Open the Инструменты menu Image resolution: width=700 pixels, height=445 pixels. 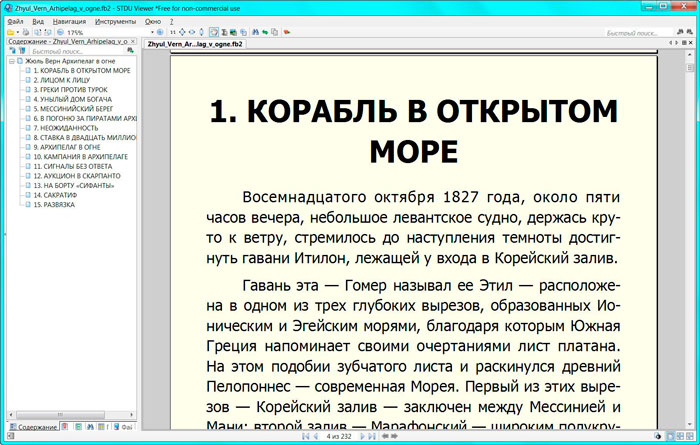115,21
